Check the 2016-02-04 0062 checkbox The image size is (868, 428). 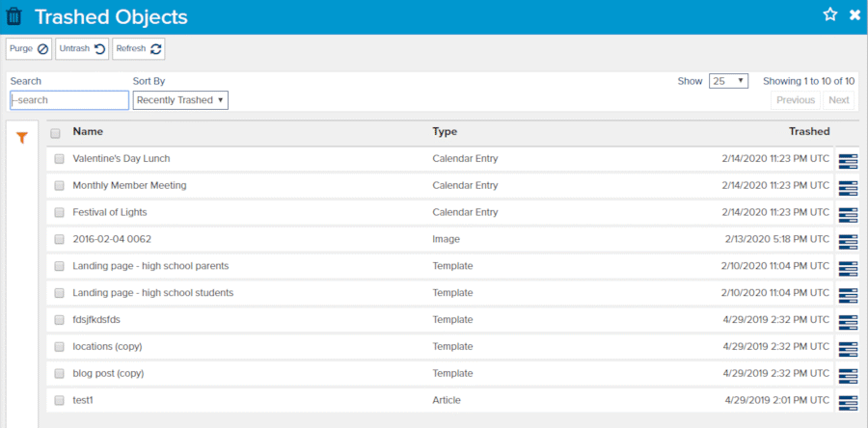pos(59,239)
